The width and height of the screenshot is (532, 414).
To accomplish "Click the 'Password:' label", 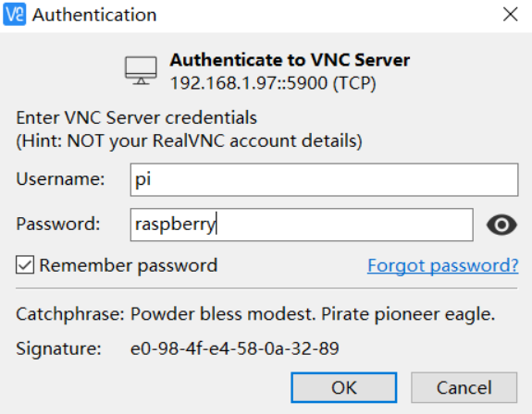I will tap(58, 224).
